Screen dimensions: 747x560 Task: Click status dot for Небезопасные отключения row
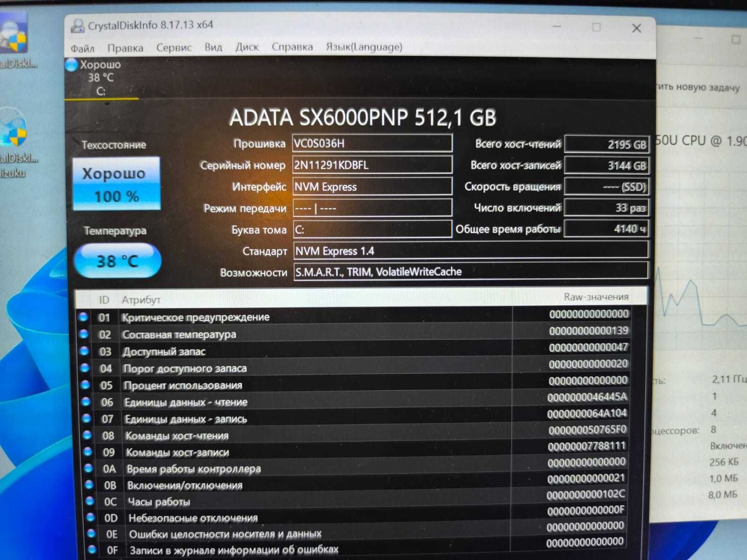91,518
